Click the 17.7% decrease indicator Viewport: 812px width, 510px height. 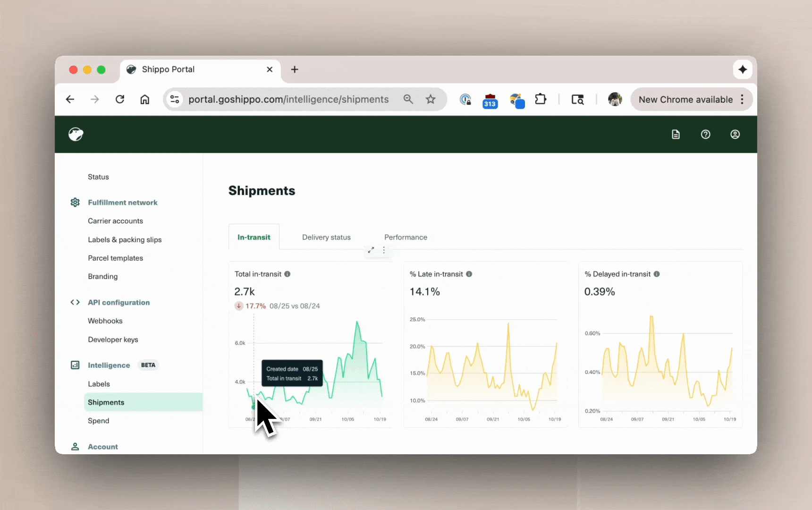pos(250,306)
